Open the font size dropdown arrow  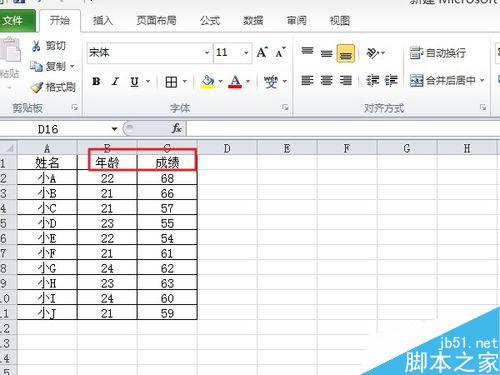[x=246, y=53]
